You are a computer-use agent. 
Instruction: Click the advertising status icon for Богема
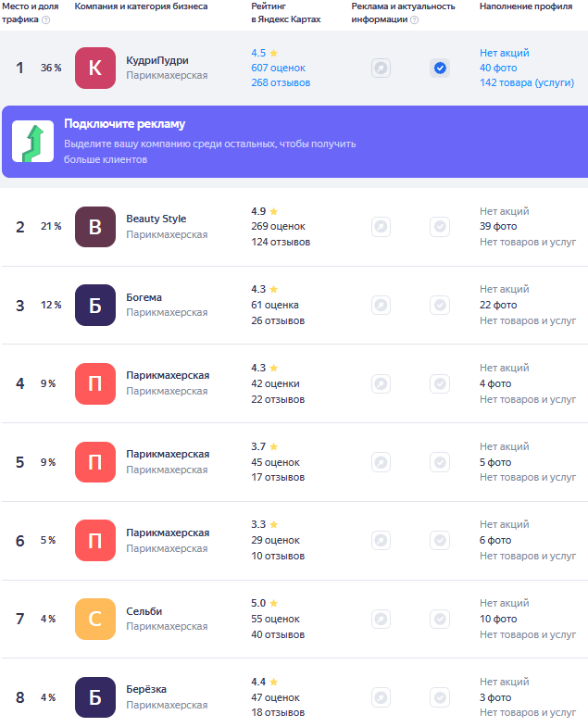coord(381,305)
